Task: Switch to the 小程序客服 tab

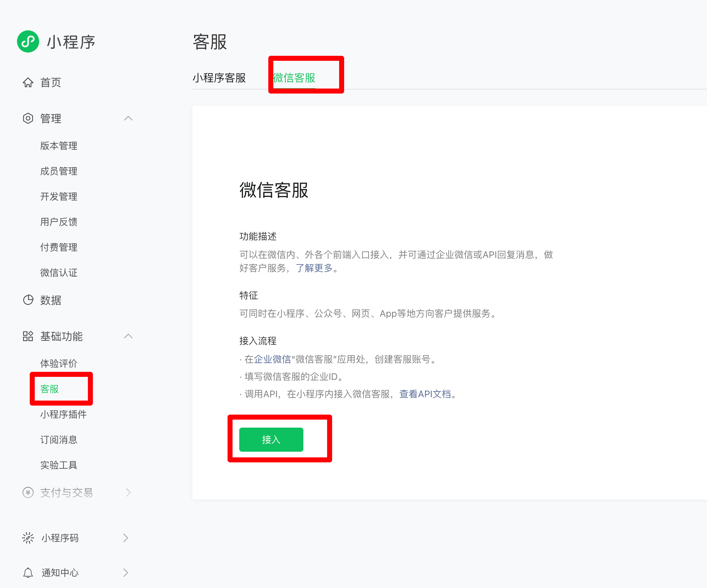Action: click(219, 78)
